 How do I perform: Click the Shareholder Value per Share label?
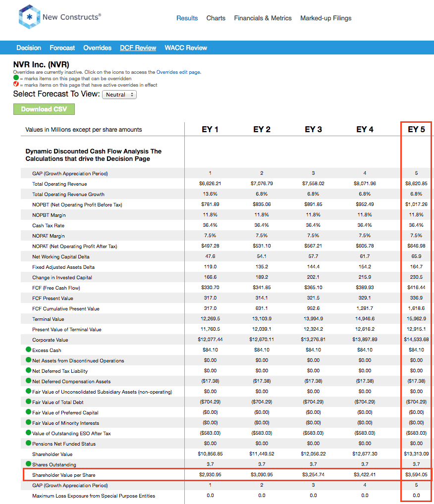coord(64,475)
